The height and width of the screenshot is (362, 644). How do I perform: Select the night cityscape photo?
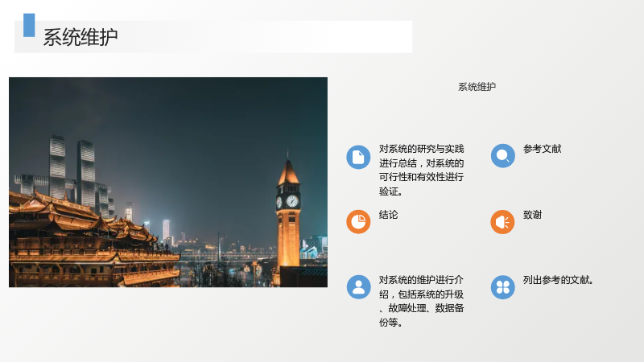tap(168, 183)
